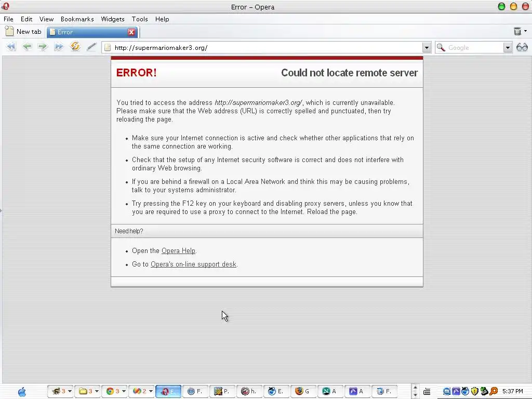The width and height of the screenshot is (532, 399).
Task: Open the Opera Help link
Action: pyautogui.click(x=179, y=251)
